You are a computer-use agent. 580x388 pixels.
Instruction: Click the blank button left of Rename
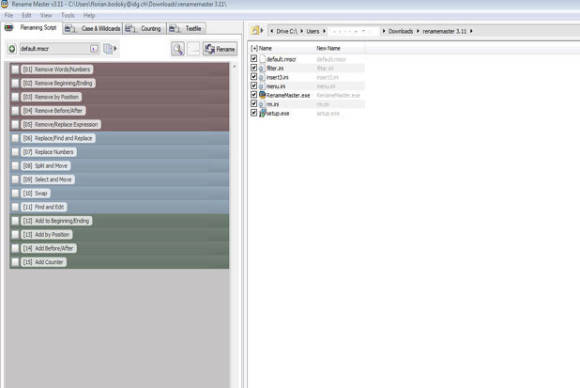[x=193, y=49]
